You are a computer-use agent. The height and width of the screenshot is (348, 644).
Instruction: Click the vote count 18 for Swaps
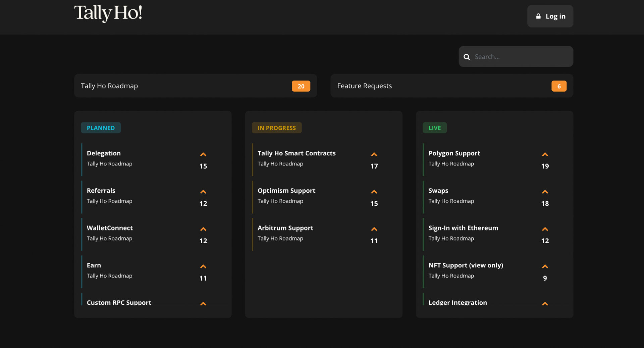[545, 203]
